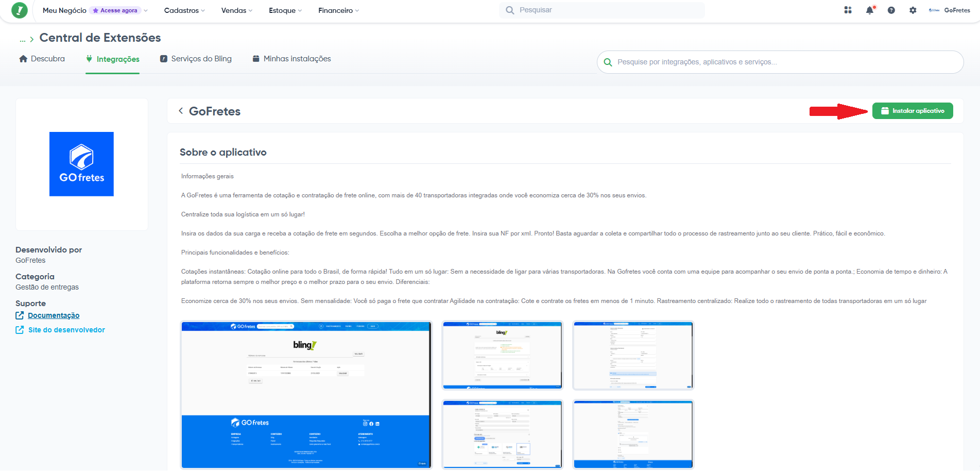Switch to the Descubra tab
This screenshot has height=471, width=980.
pyautogui.click(x=42, y=59)
